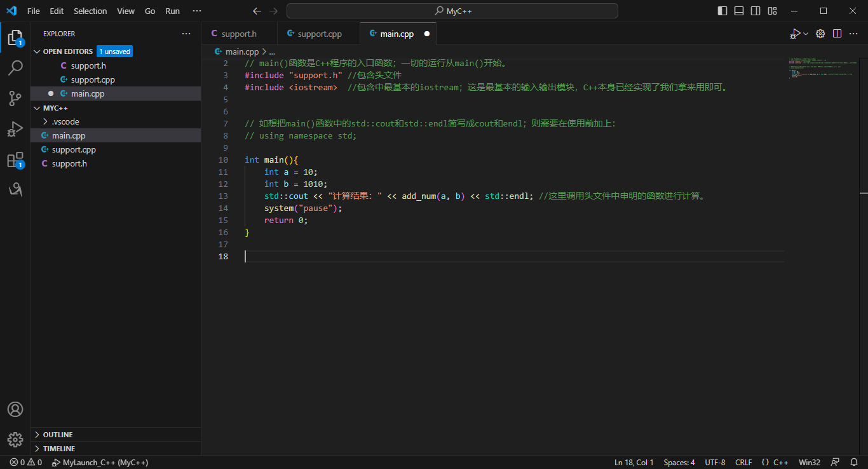
Task: Click the Split Editor Right icon
Action: pos(837,34)
